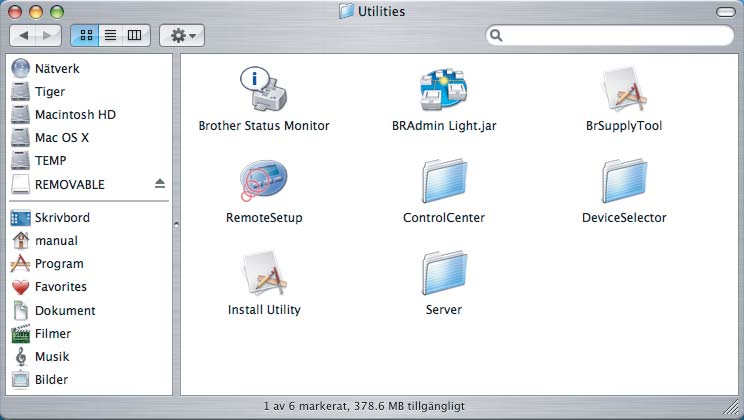Viewport: 744px width, 420px height.
Task: Open the Favorites heart icon
Action: [x=20, y=287]
